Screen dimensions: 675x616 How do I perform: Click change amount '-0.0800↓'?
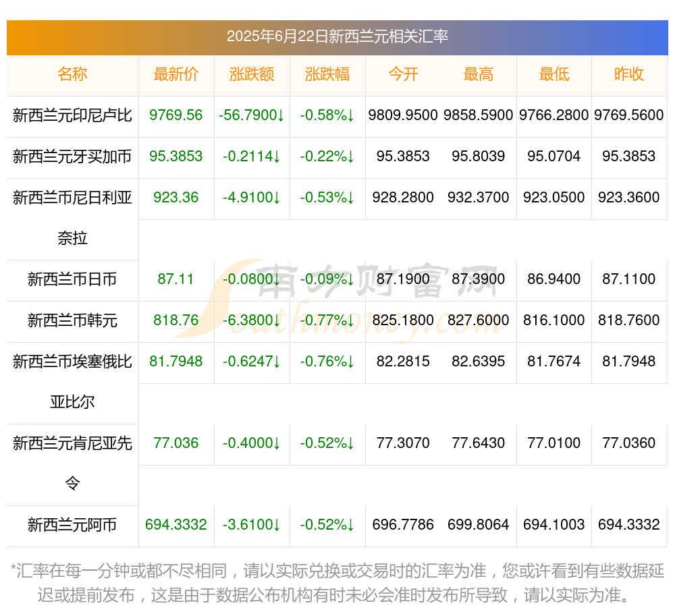tap(252, 279)
